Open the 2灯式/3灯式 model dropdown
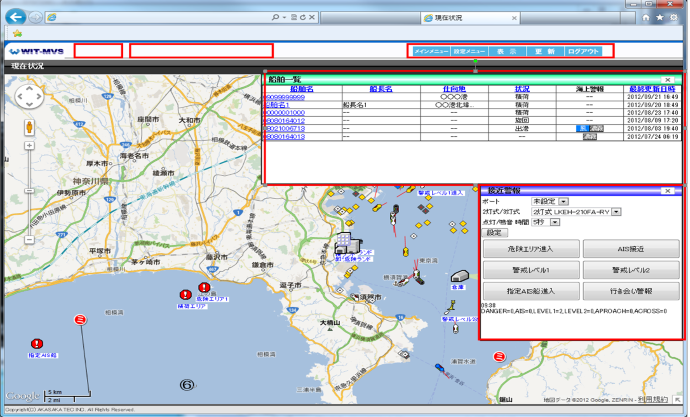The height and width of the screenshot is (417, 690). [576, 212]
